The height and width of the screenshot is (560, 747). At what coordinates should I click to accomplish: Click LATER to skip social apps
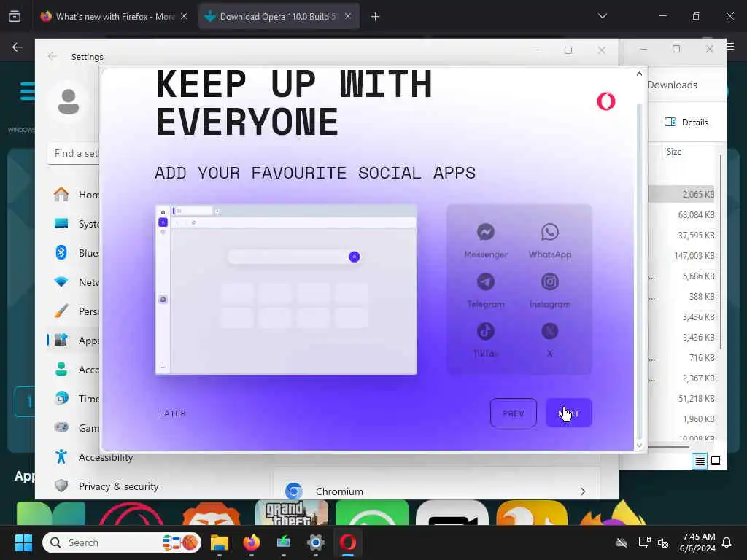(x=172, y=413)
